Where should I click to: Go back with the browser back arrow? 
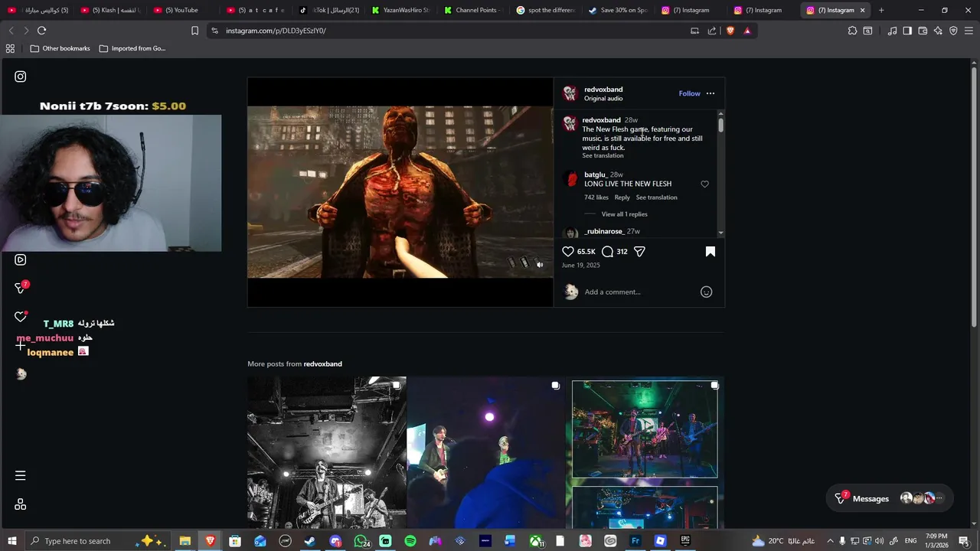tap(11, 31)
